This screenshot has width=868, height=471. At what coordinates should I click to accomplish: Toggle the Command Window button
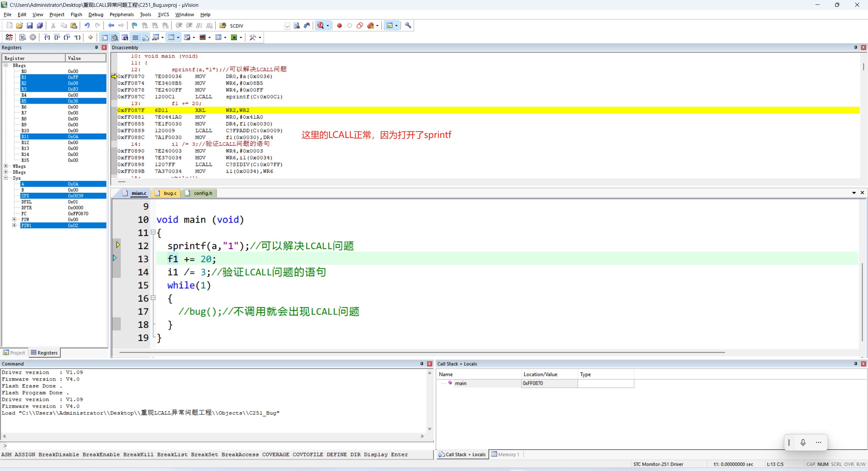coord(105,37)
